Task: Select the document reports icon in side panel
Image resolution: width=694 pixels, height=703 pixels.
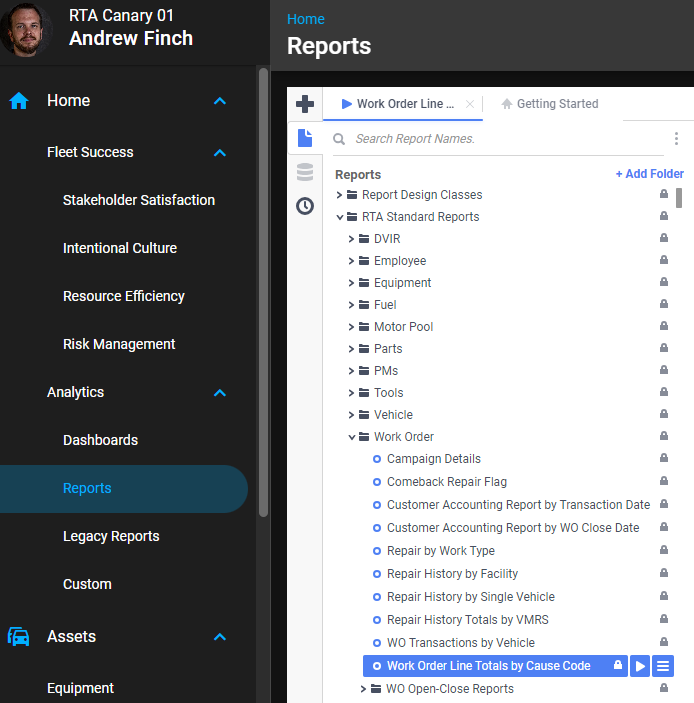Action: (305, 138)
